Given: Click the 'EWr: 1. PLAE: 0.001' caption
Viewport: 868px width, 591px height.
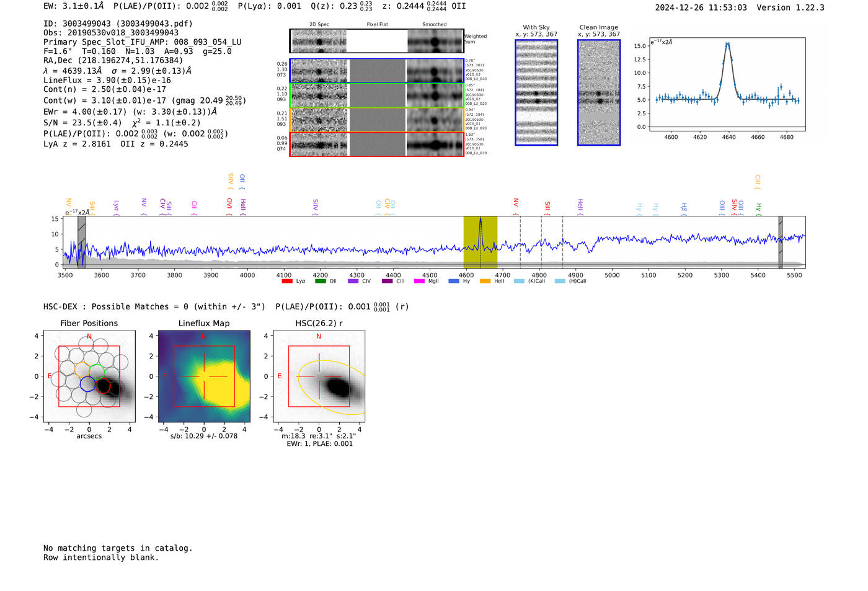Looking at the screenshot, I should (x=319, y=443).
